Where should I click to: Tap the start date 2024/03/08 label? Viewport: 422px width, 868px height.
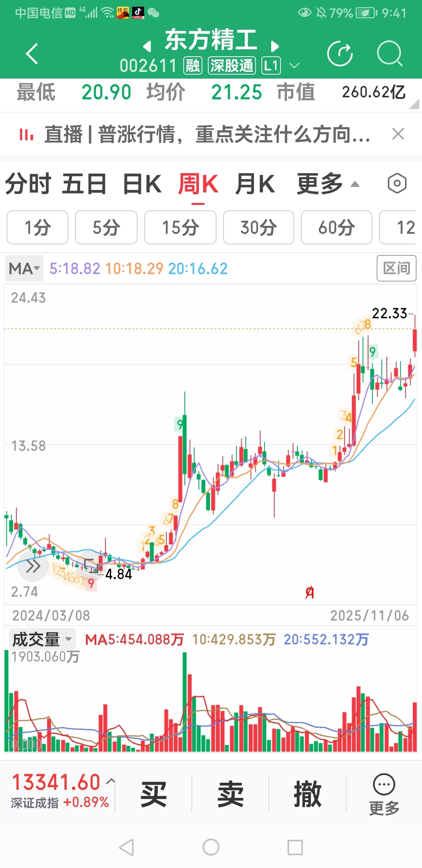point(51,615)
